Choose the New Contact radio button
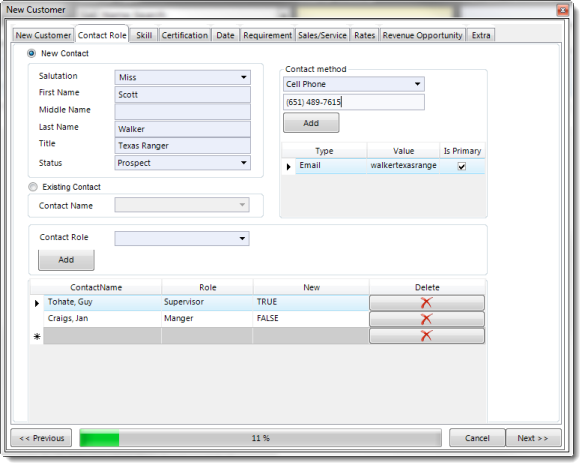This screenshot has height=468, width=585. click(x=32, y=54)
